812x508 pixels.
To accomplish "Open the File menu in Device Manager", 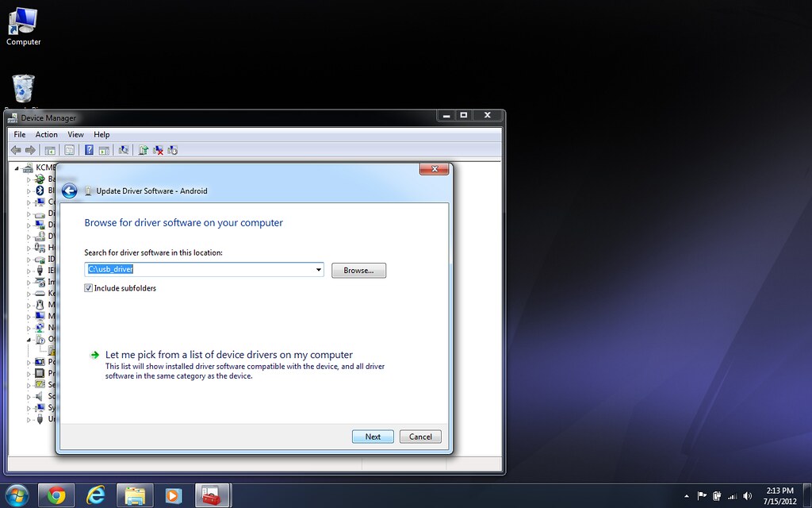I will point(20,134).
